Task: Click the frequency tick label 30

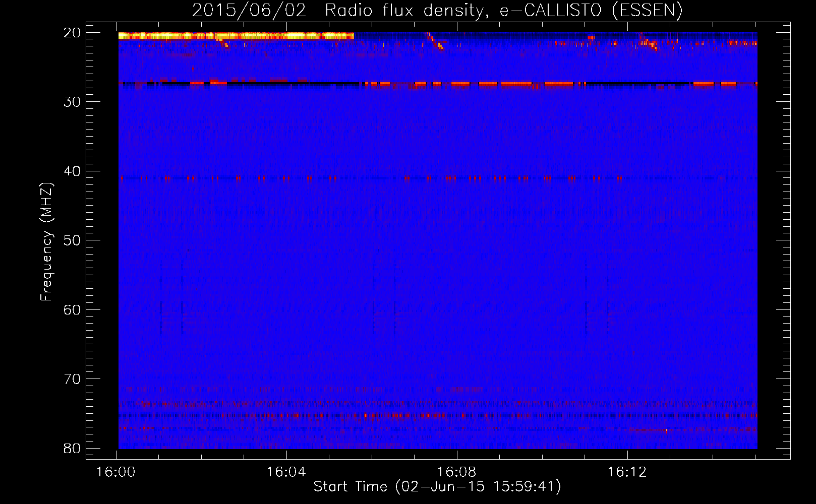Action: (73, 102)
